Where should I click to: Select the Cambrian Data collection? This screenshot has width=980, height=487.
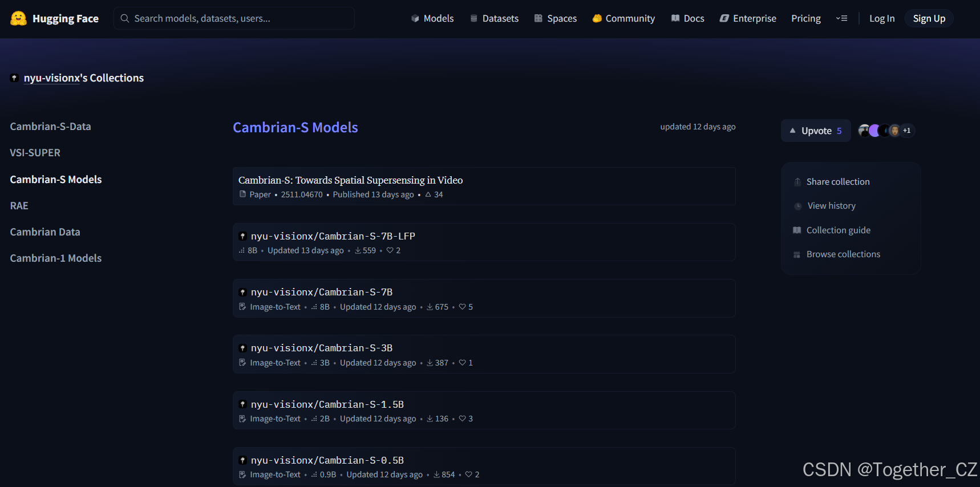pos(45,232)
